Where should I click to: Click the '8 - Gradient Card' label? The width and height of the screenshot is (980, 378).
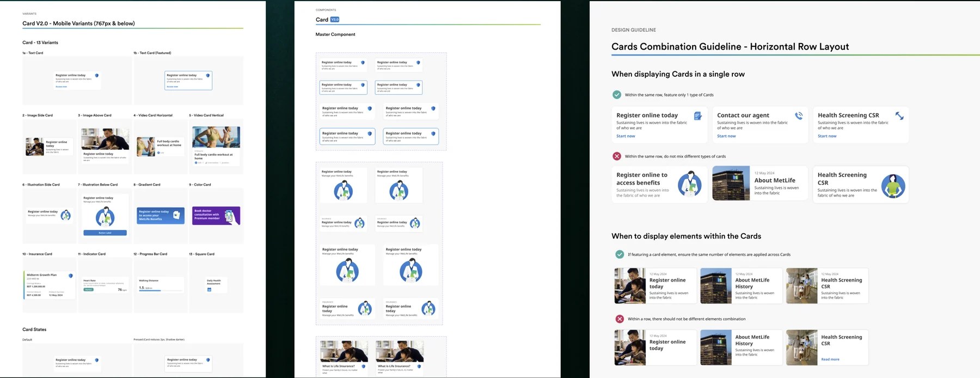click(x=147, y=185)
